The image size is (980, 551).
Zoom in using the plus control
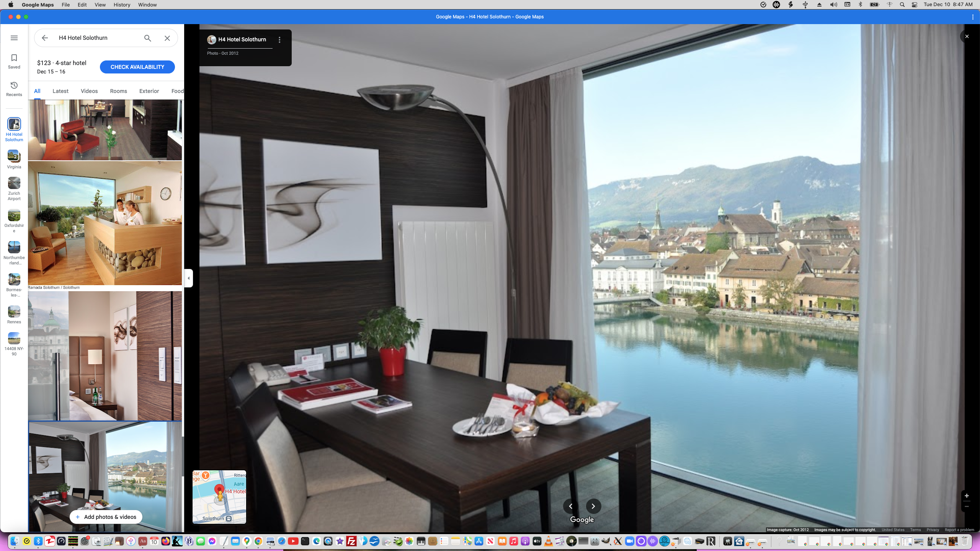click(x=967, y=496)
